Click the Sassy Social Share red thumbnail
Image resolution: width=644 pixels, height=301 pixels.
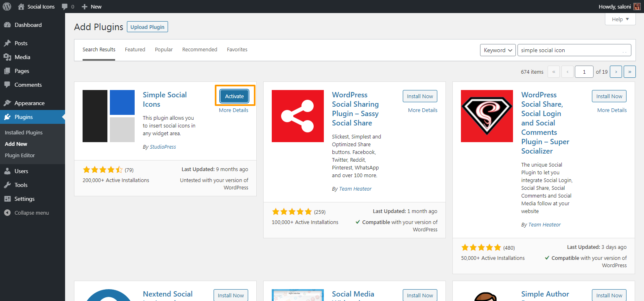[298, 116]
